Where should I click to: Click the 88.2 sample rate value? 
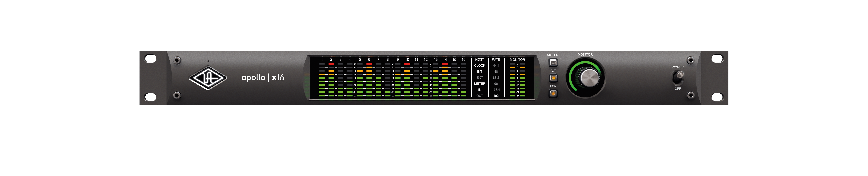(496, 78)
